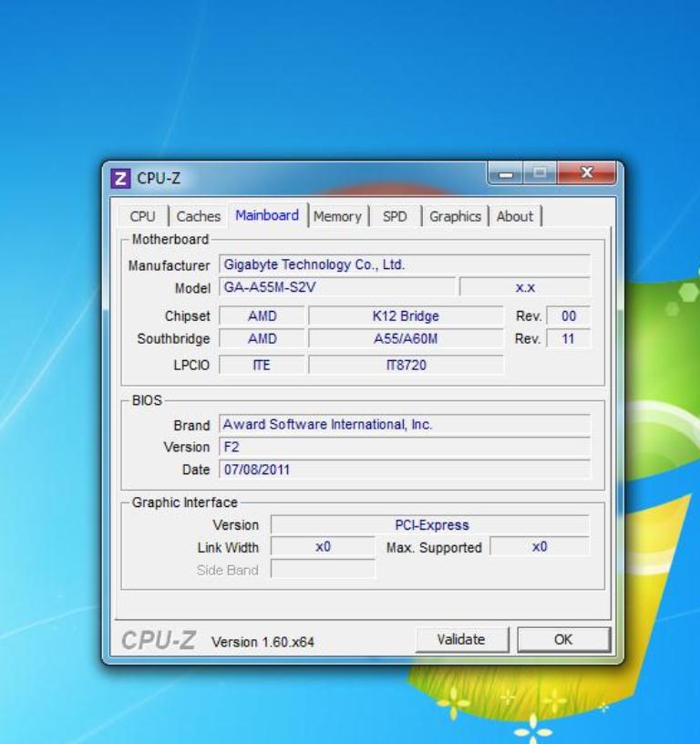Image resolution: width=700 pixels, height=744 pixels.
Task: Select the Mainboard tab
Action: point(267,215)
